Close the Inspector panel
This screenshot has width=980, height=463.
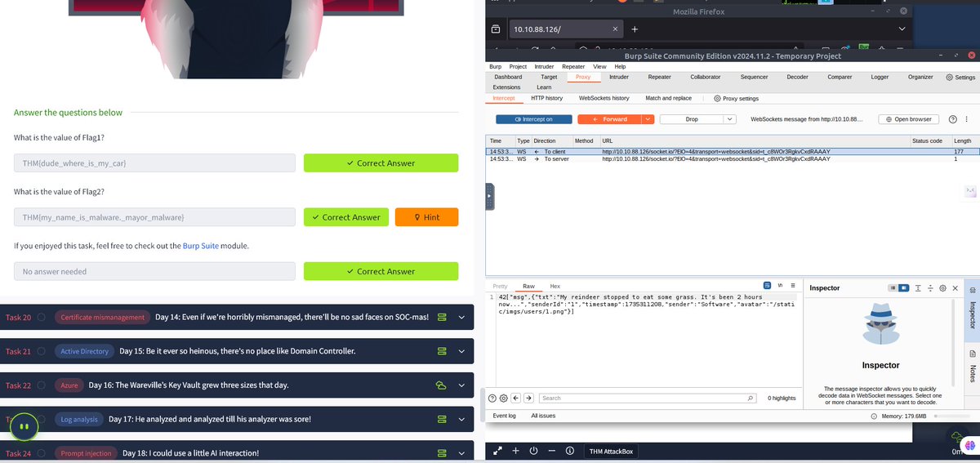[955, 288]
